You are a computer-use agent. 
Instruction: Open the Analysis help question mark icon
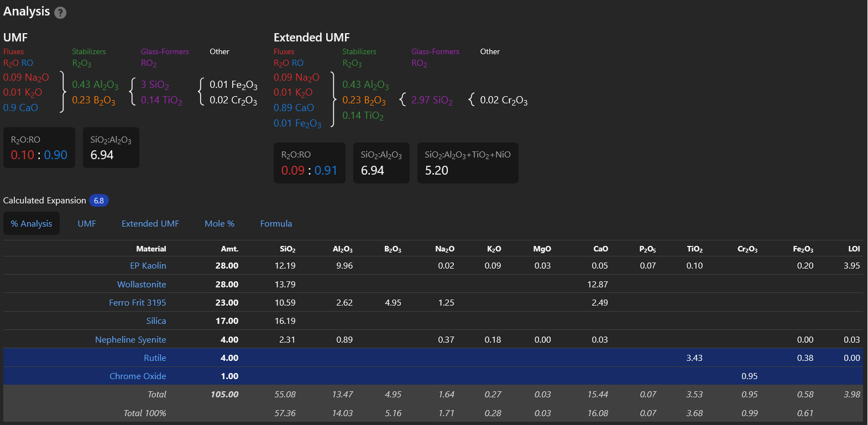(60, 13)
